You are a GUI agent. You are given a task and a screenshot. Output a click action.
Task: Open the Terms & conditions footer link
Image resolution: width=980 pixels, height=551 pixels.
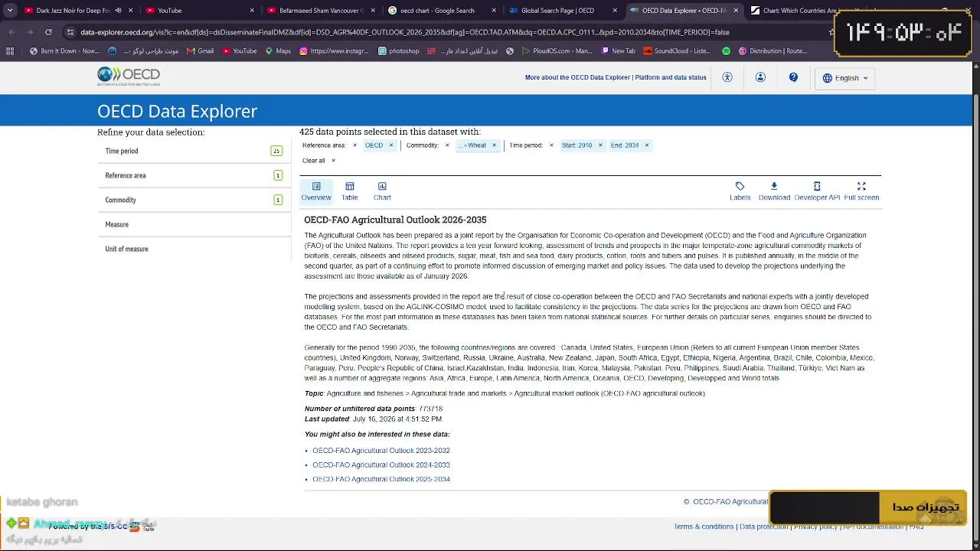click(x=704, y=527)
